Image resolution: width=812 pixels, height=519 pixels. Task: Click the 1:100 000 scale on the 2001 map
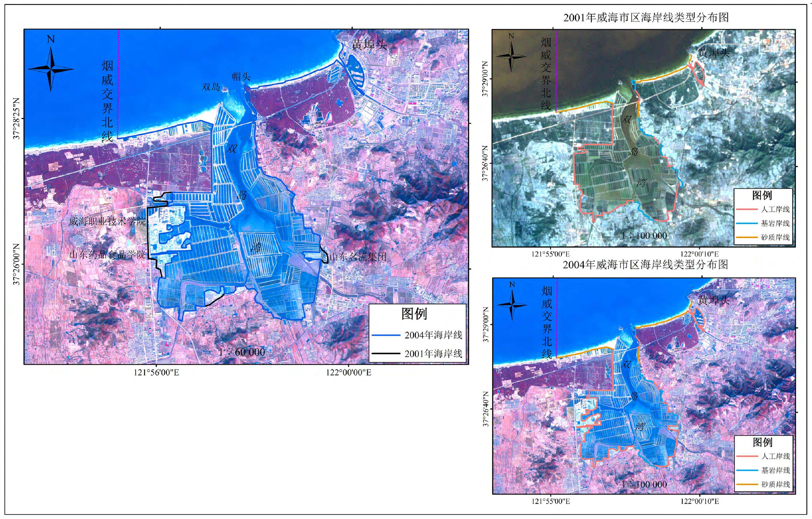tap(644, 236)
